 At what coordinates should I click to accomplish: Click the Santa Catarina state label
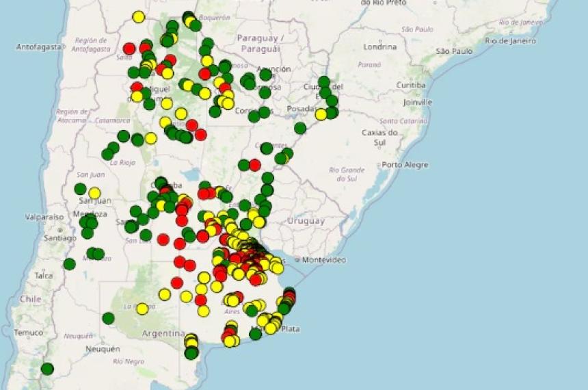403,121
